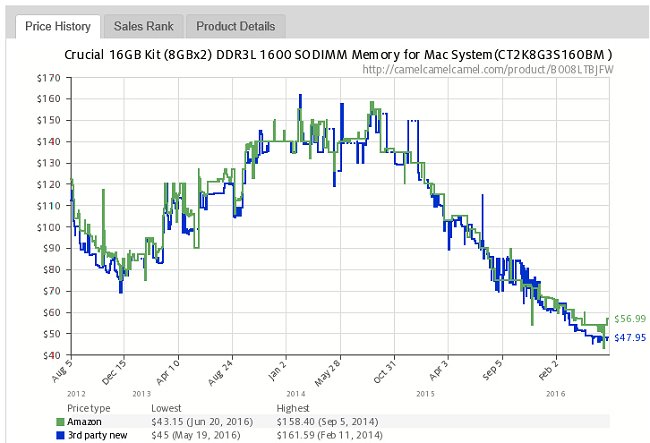Click the $100 y-axis label
Image resolution: width=650 pixels, height=443 pixels.
pos(49,227)
